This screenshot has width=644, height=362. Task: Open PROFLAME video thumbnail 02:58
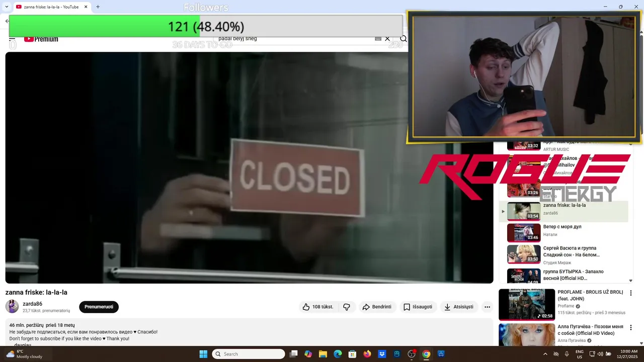527,305
